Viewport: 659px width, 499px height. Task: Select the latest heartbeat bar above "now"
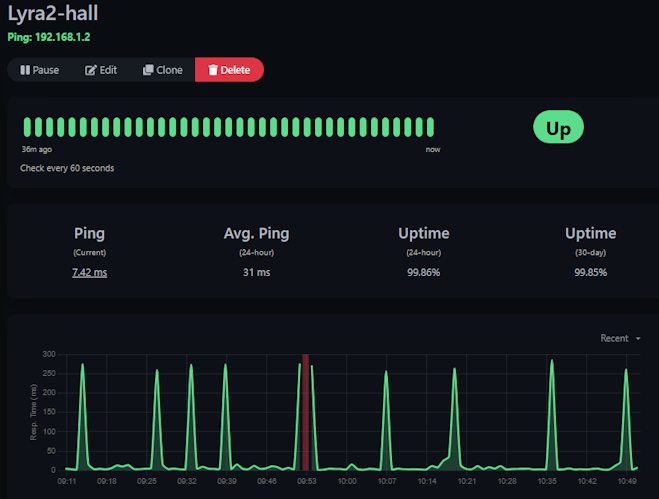[x=431, y=128]
